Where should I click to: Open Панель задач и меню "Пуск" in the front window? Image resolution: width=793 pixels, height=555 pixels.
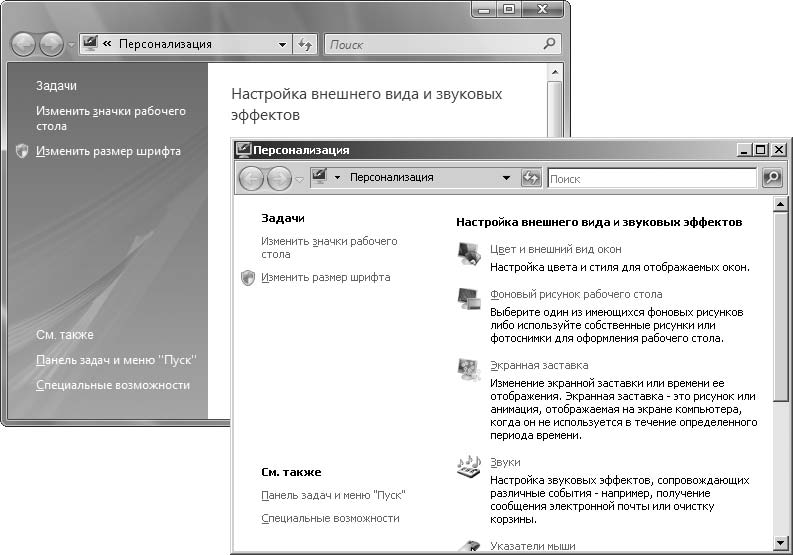pos(333,495)
